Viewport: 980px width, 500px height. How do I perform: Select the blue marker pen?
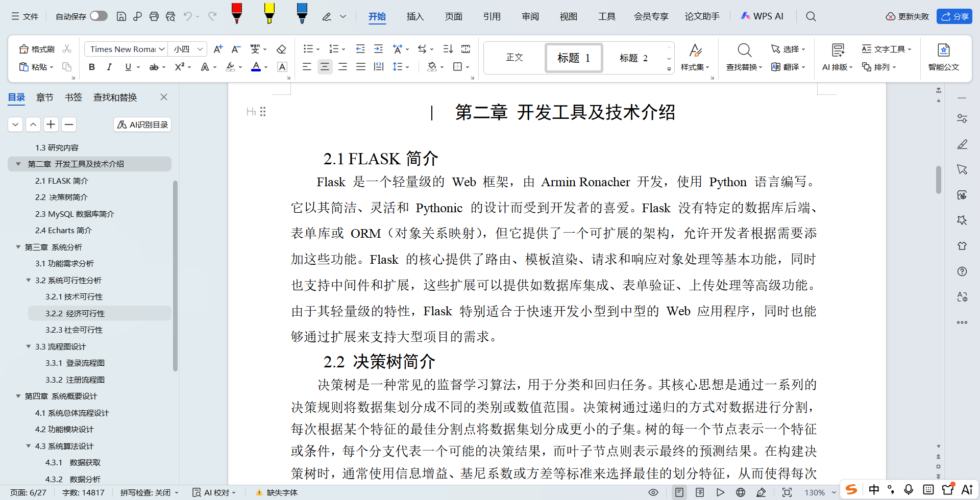pyautogui.click(x=302, y=13)
